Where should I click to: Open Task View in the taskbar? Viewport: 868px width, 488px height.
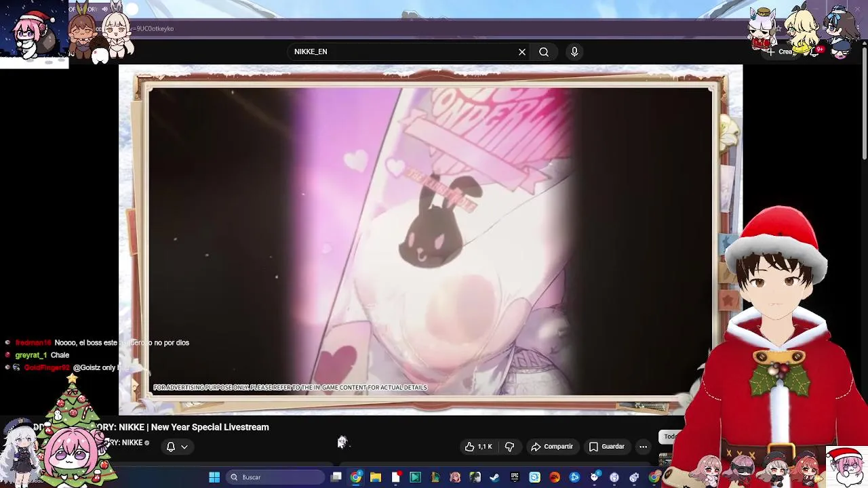pos(336,477)
